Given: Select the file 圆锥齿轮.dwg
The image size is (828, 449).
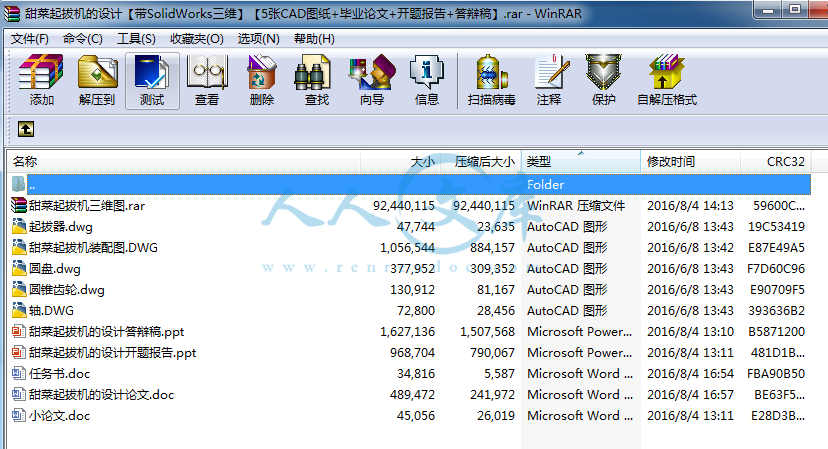Looking at the screenshot, I should click(x=67, y=290).
